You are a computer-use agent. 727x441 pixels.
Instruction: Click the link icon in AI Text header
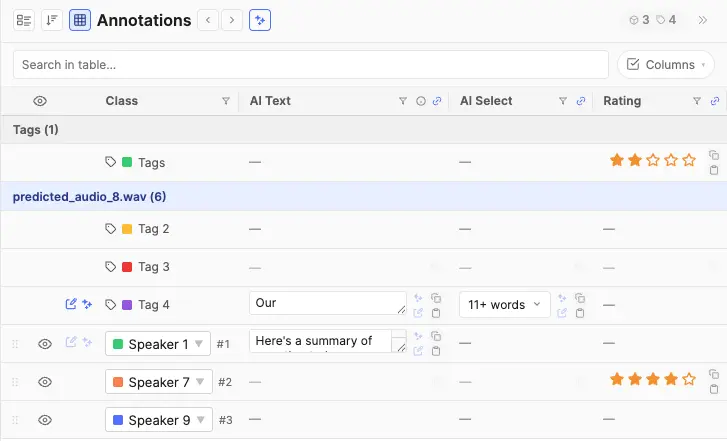point(437,101)
